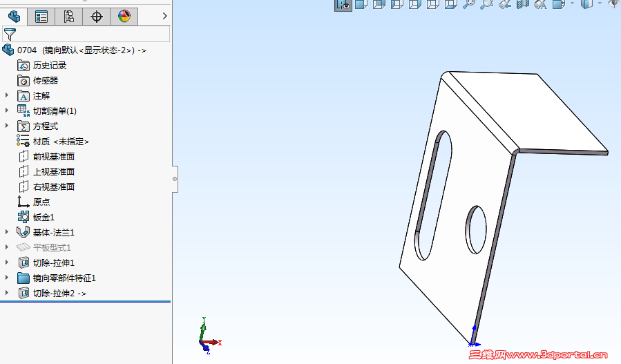Select the 注解 annotations item
This screenshot has width=621, height=364.
[41, 96]
